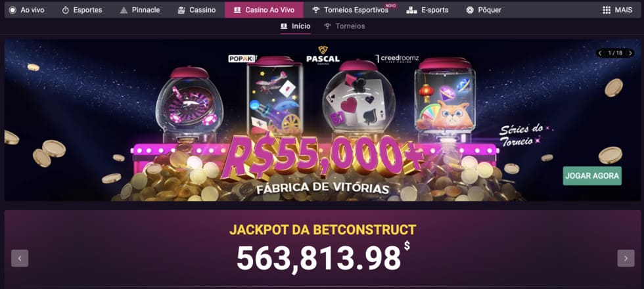
Task: Go to next banner slide arrow
Action: 630,53
